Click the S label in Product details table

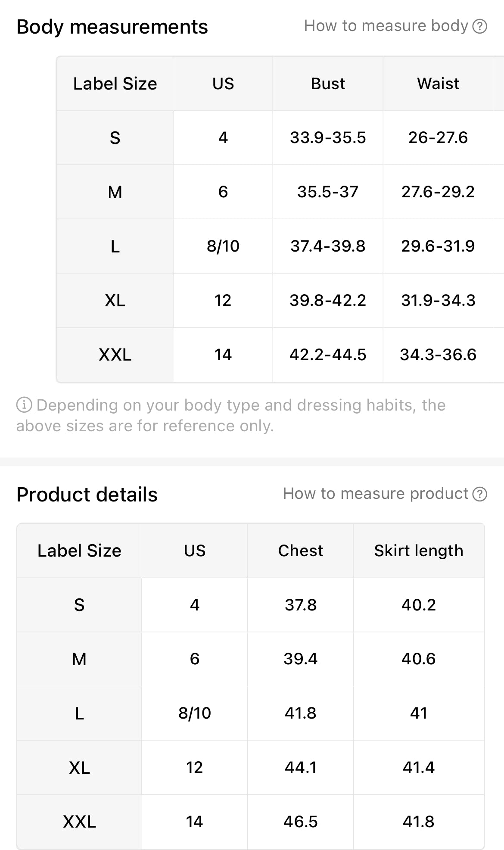tap(79, 605)
